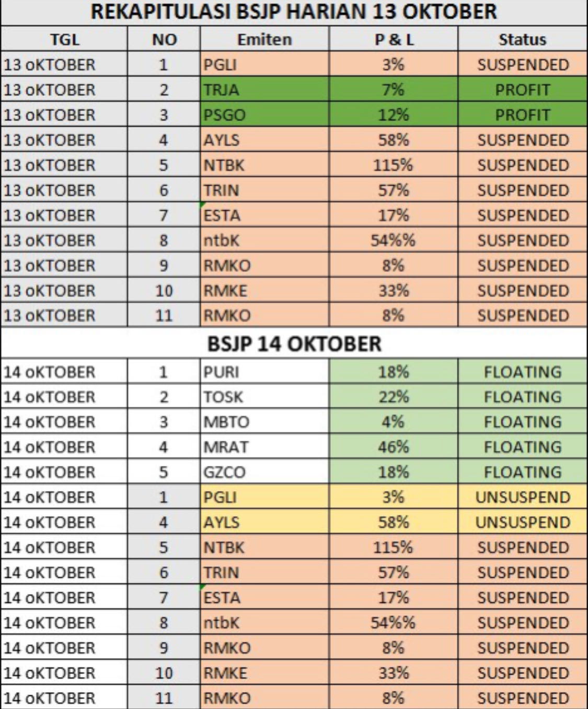This screenshot has width=588, height=709.
Task: Select the MBTO emiten cell
Action: pos(264,422)
